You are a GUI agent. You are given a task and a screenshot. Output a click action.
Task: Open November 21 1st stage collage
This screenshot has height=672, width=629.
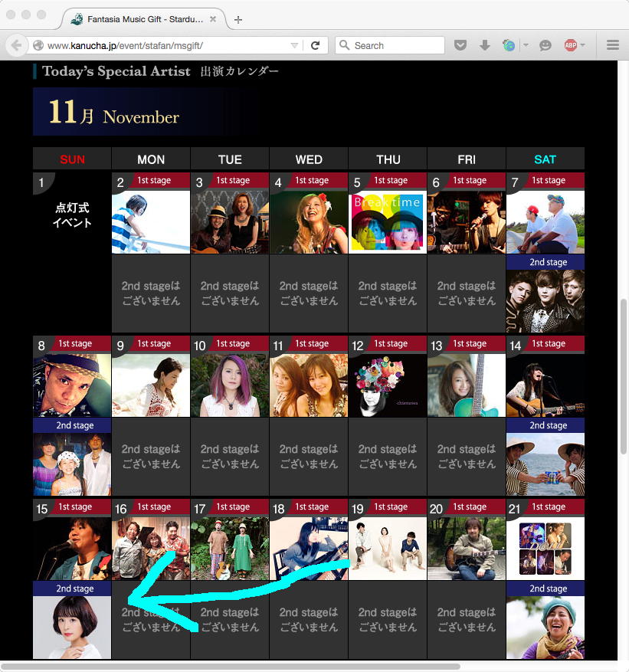pyautogui.click(x=545, y=549)
